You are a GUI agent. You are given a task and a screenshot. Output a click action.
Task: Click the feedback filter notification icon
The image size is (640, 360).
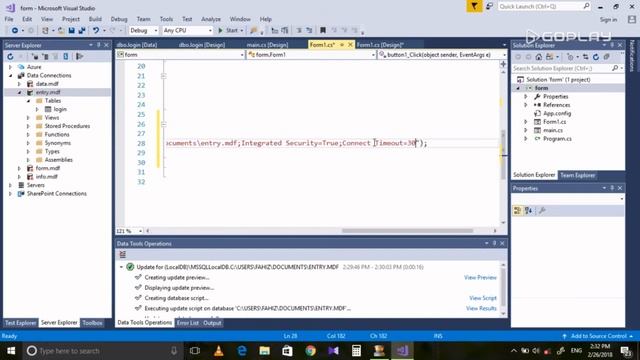[x=474, y=7]
